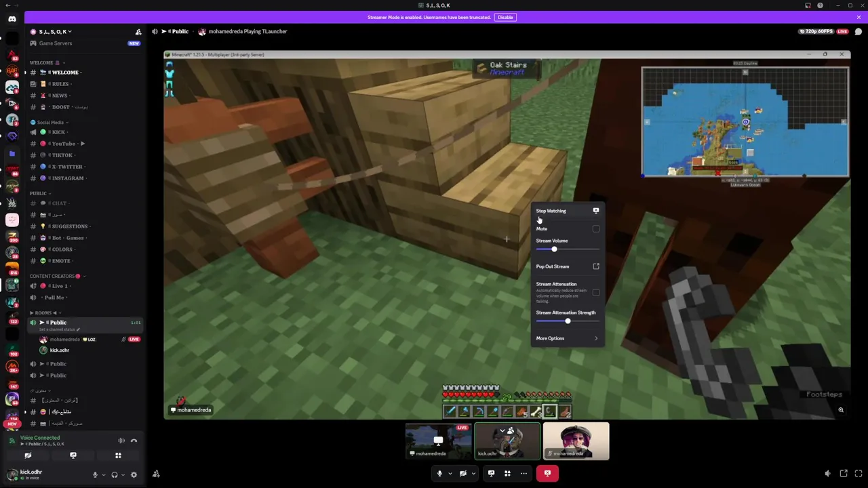Share screen from call control bar

click(x=491, y=473)
